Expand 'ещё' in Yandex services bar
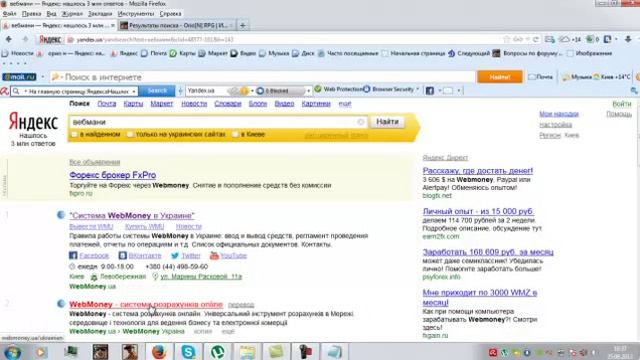The image size is (640, 360). click(x=345, y=104)
